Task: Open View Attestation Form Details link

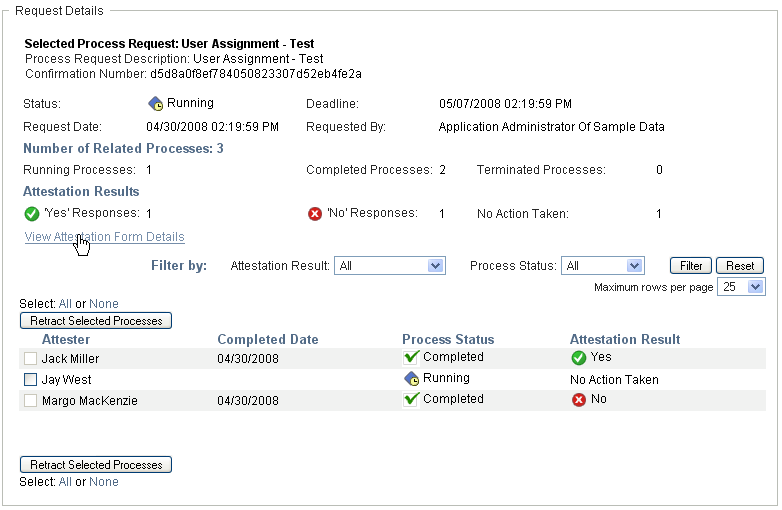Action: tap(104, 237)
